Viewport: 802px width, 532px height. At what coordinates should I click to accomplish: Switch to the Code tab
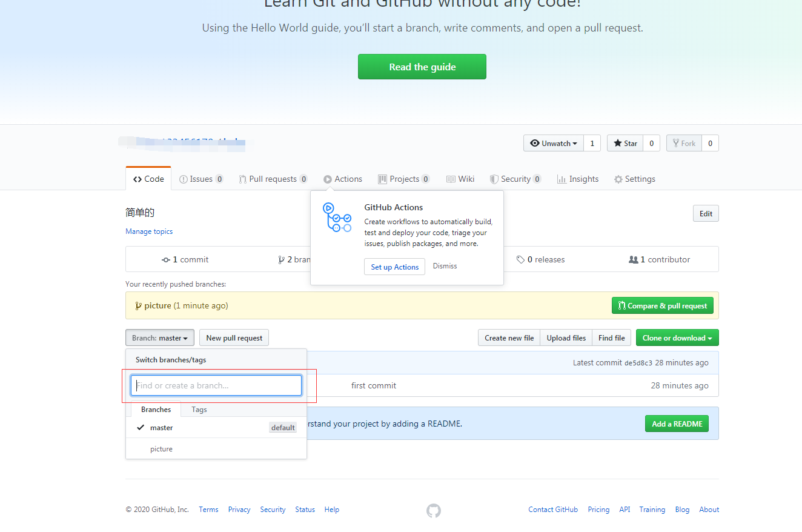click(x=148, y=179)
